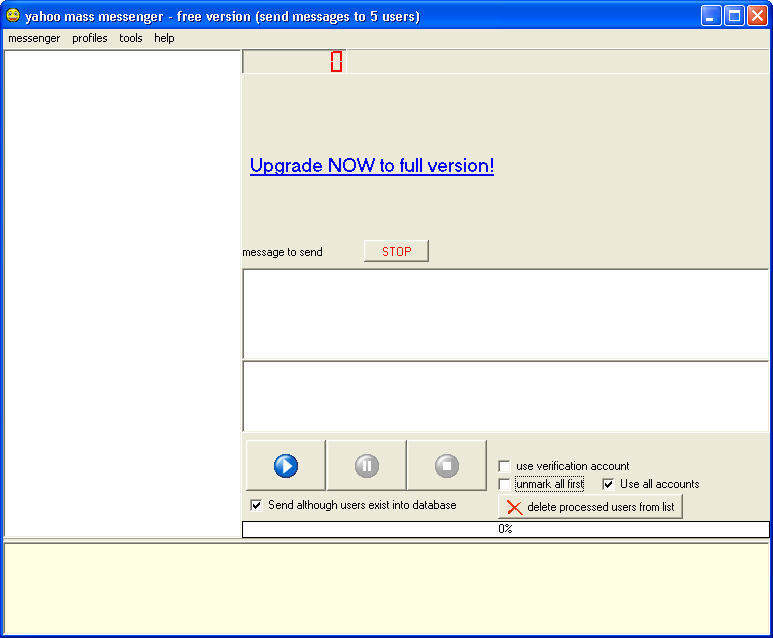Click the red counter digit at top
Screen dimensions: 773x638
click(x=336, y=61)
